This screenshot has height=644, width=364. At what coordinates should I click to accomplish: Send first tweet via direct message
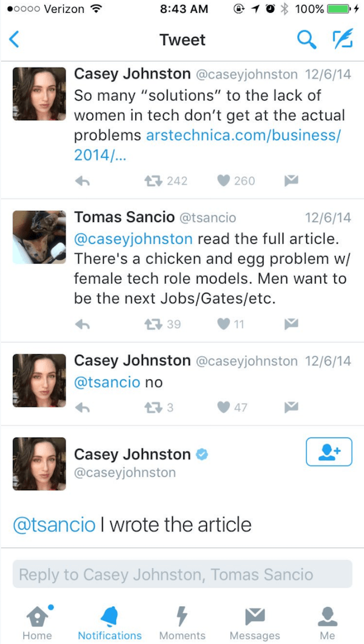(x=292, y=181)
